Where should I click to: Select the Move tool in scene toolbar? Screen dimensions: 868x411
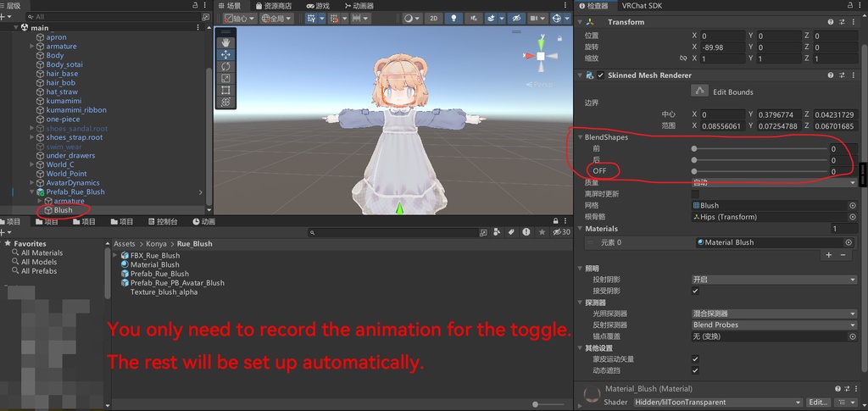pyautogui.click(x=225, y=55)
